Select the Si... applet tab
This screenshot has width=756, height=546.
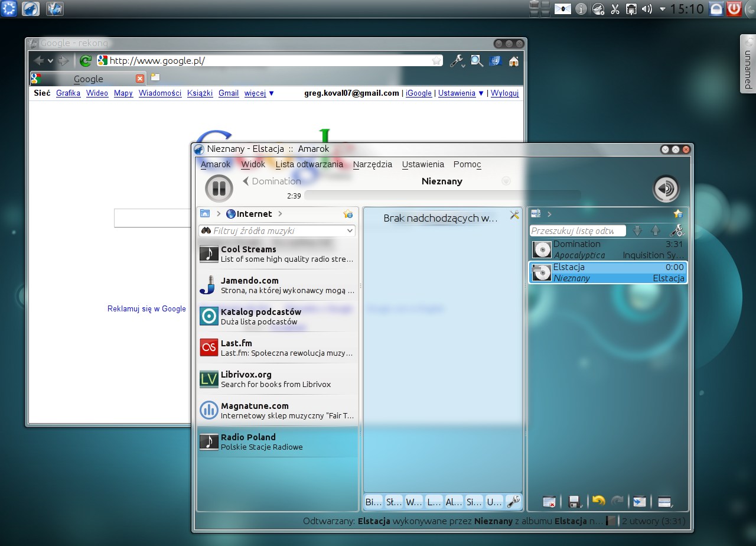474,502
